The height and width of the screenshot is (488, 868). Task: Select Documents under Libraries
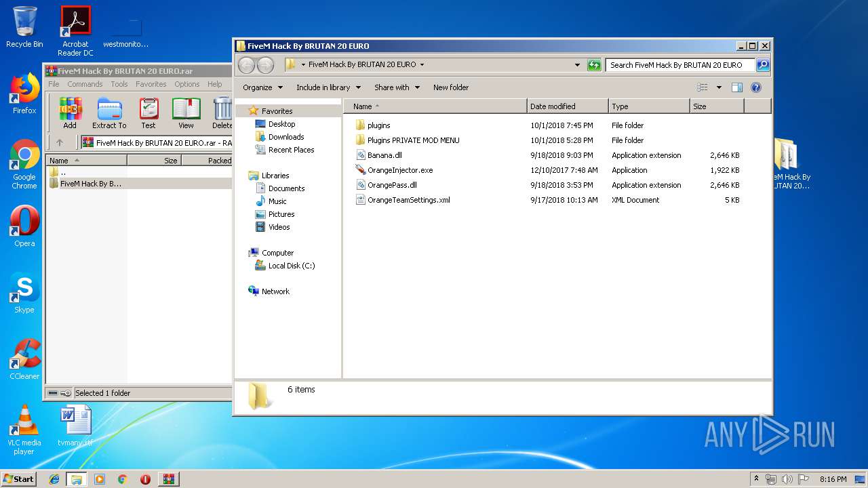point(286,188)
